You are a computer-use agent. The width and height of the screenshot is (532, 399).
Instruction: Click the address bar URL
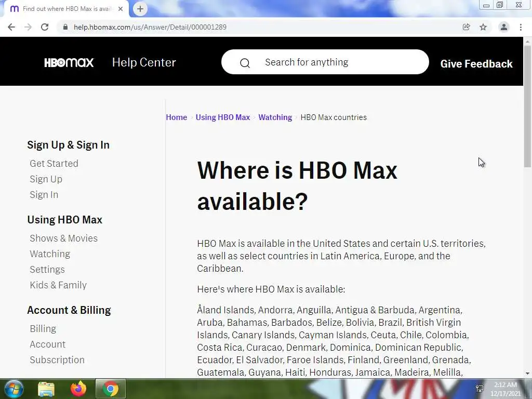click(150, 27)
